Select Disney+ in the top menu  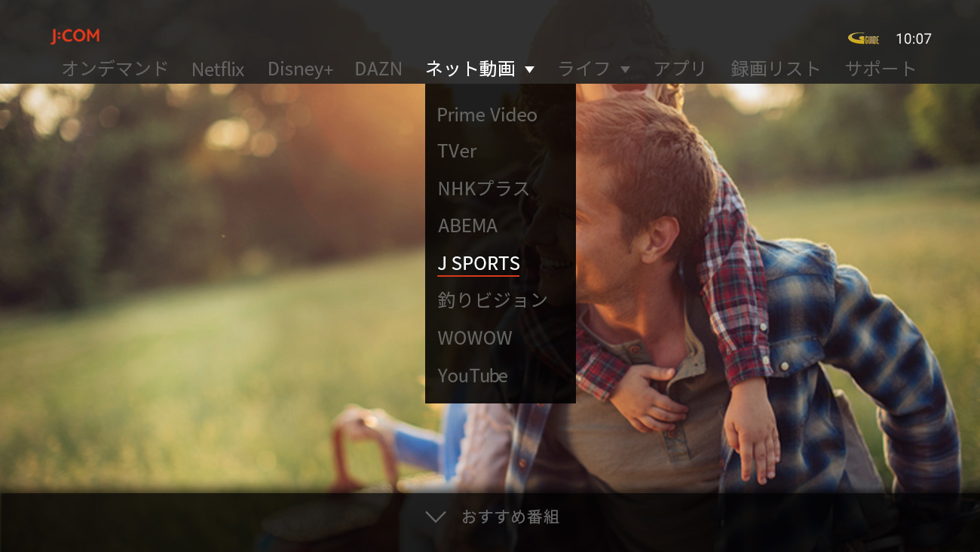point(300,69)
